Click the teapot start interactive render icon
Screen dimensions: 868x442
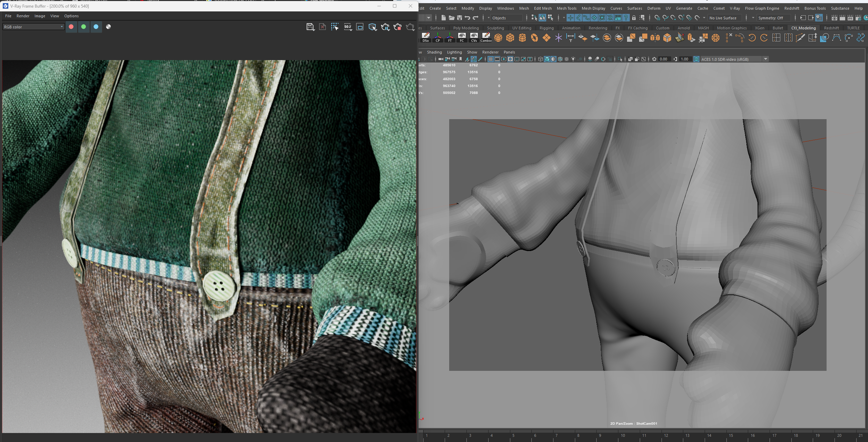pos(385,27)
